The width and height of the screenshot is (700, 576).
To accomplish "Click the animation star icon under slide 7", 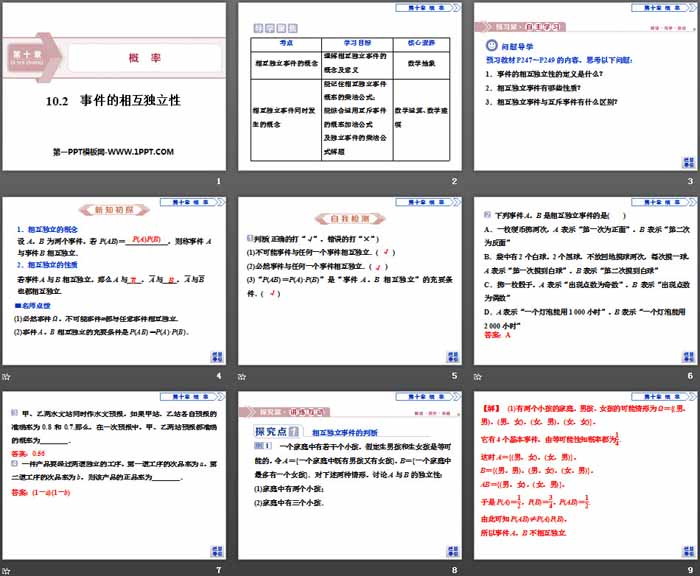I will (x=8, y=568).
